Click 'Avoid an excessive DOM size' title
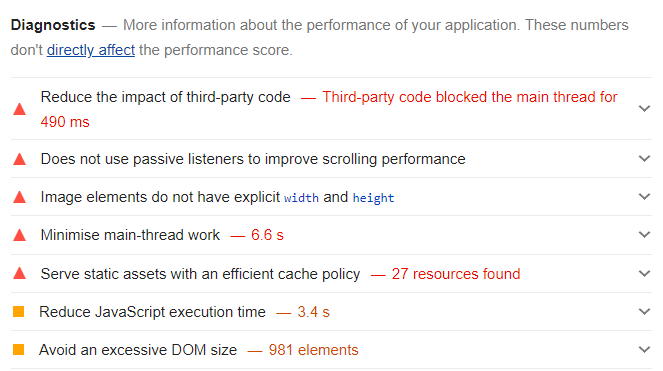663x371 pixels. point(138,350)
